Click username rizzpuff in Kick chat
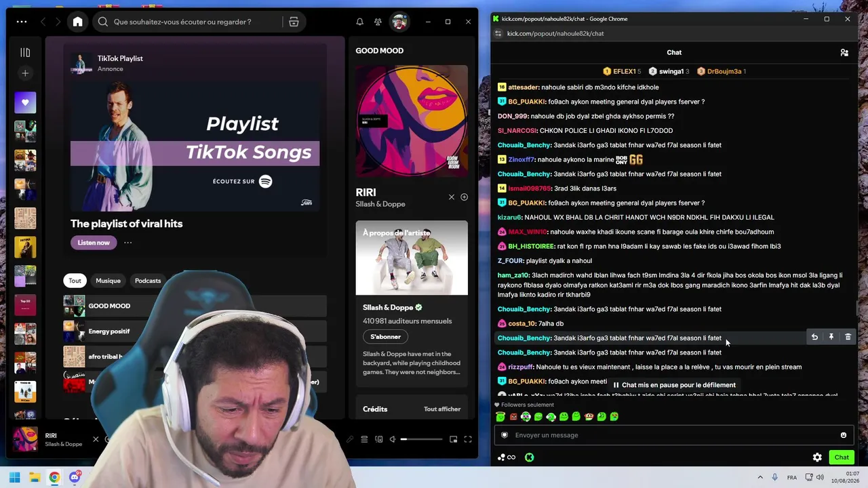868x488 pixels. [x=521, y=367]
